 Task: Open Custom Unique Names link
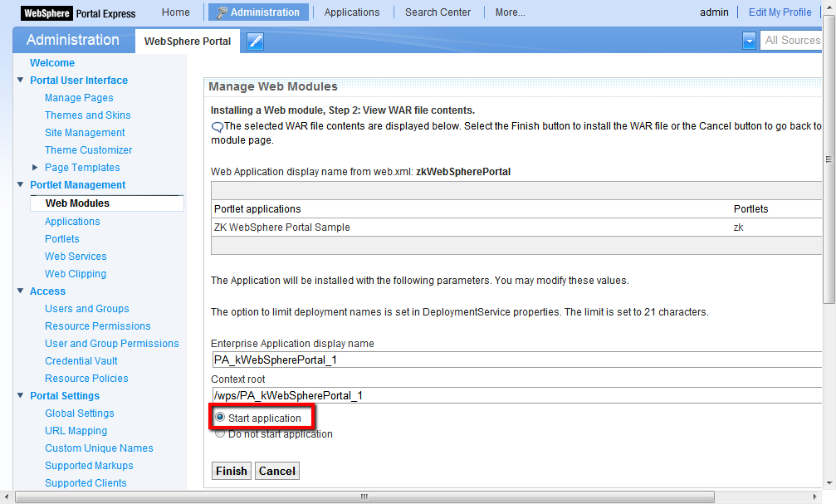pyautogui.click(x=99, y=448)
